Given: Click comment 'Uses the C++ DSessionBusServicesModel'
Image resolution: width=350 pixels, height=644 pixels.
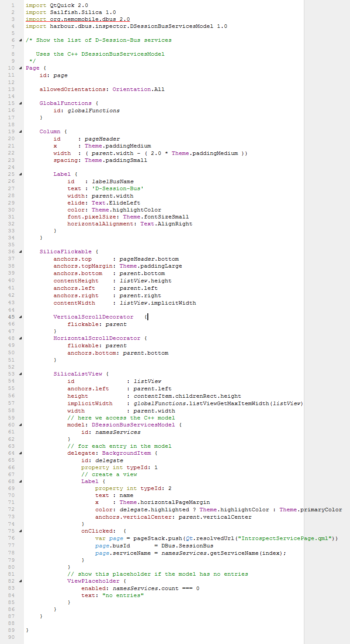Looking at the screenshot, I should point(100,54).
